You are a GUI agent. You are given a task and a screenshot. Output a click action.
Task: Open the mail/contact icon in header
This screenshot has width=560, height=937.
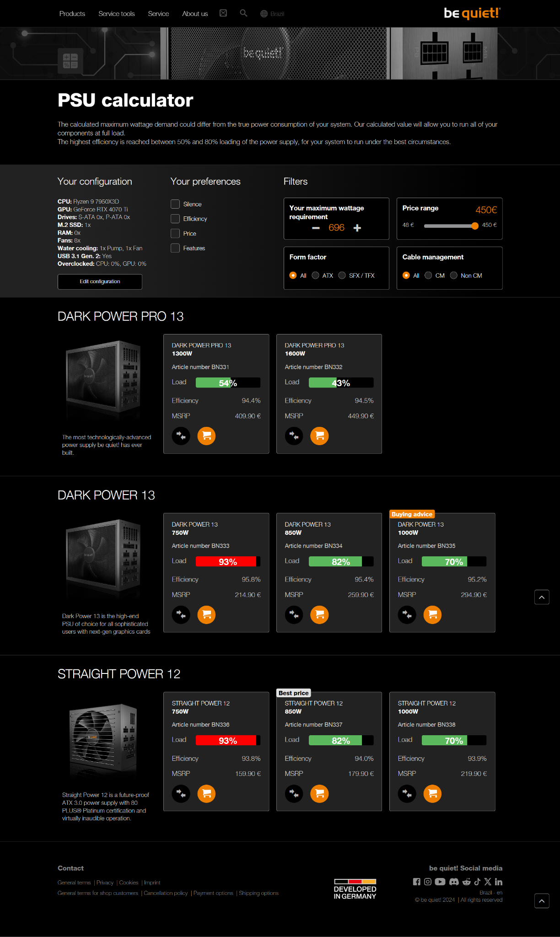pos(223,13)
